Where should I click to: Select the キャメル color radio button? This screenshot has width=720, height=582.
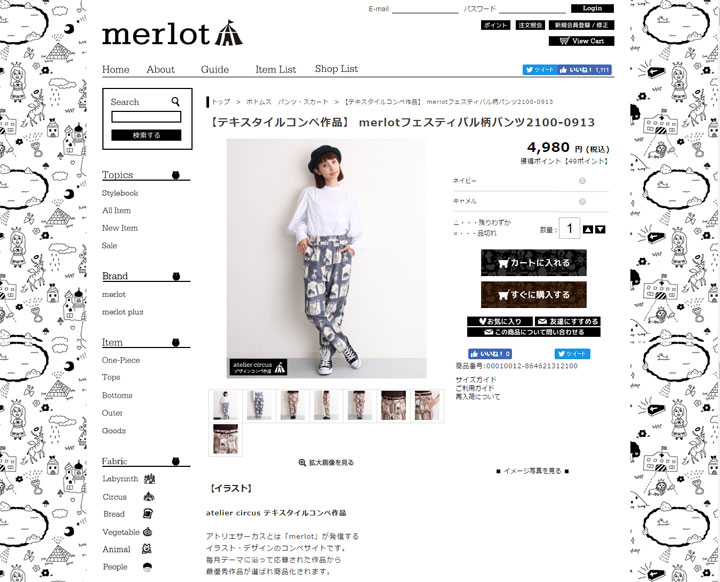pyautogui.click(x=582, y=202)
